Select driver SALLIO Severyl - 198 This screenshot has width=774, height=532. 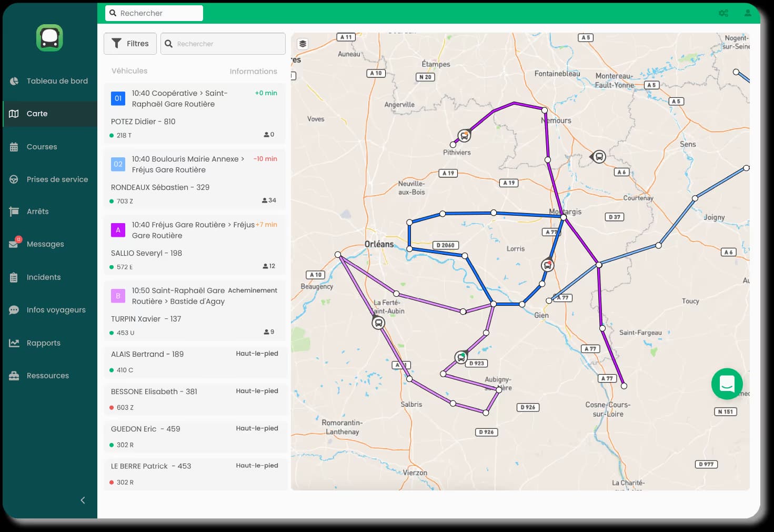click(x=146, y=253)
